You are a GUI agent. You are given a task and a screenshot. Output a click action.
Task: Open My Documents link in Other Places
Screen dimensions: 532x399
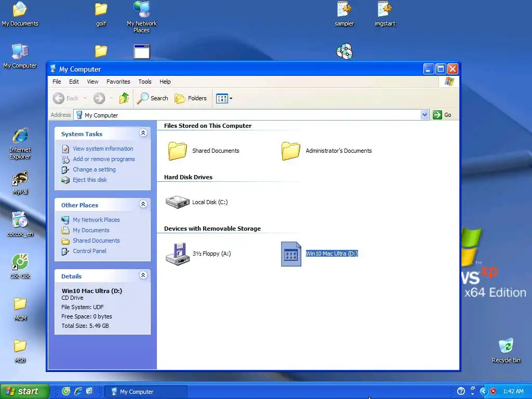click(x=91, y=230)
